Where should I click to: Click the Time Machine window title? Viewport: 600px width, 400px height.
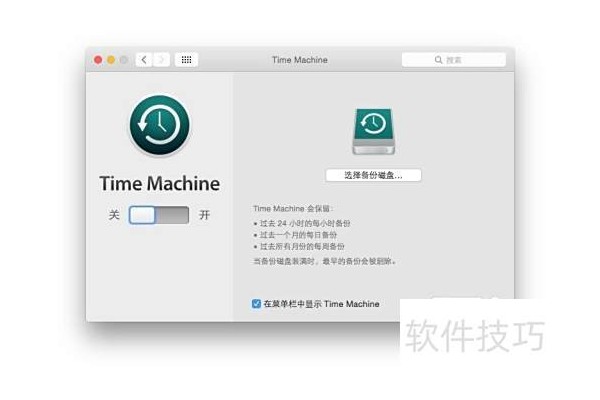click(x=300, y=60)
